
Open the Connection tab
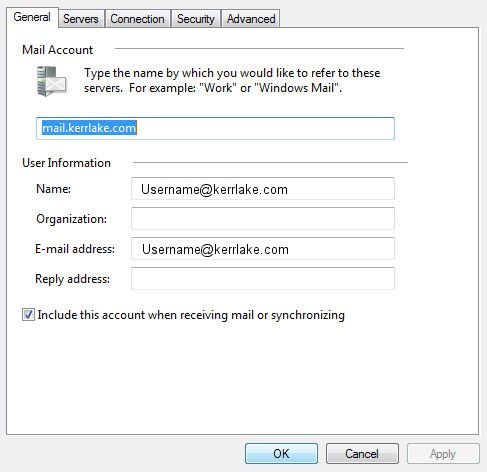coord(137,19)
